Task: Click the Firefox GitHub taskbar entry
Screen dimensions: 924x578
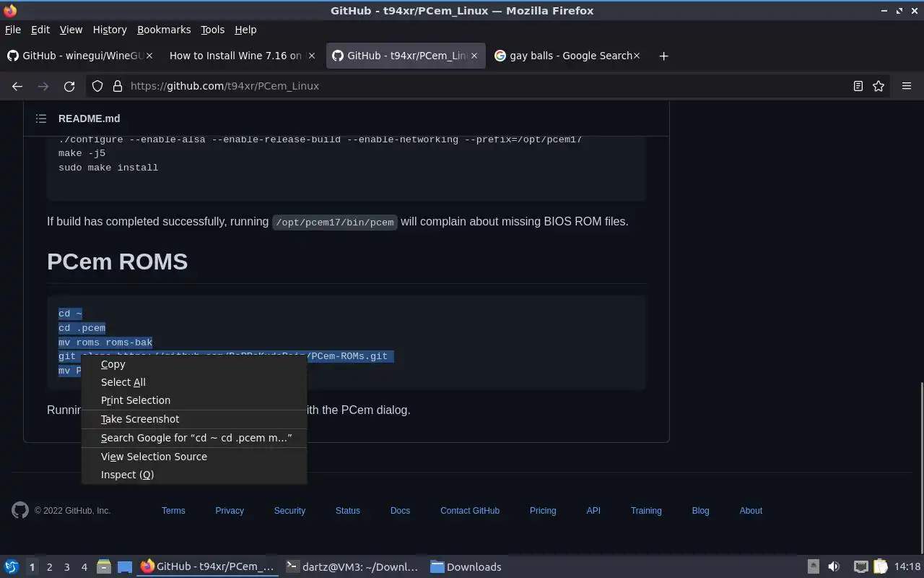Action: tap(208, 567)
